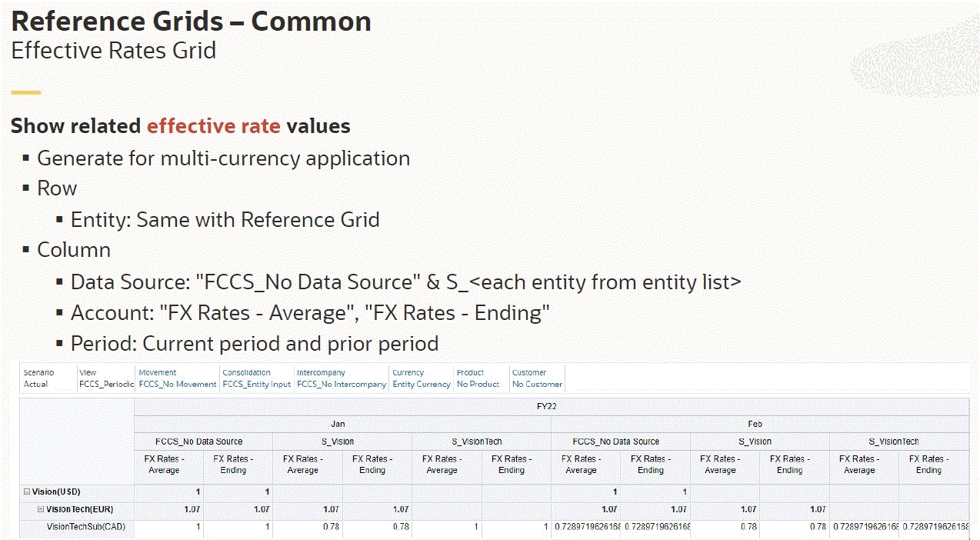The image size is (980, 540).
Task: Select the Vision(USD) row label text
Action: 56,492
